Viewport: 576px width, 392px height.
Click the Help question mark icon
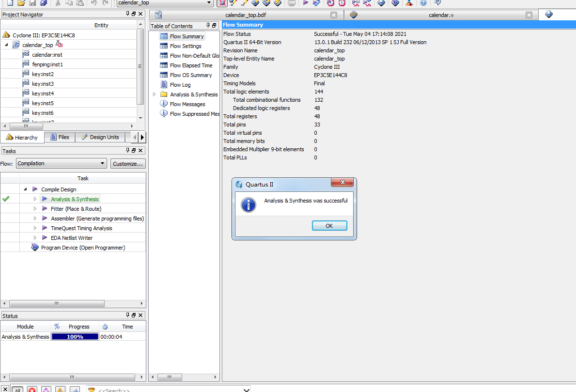pyautogui.click(x=423, y=3)
